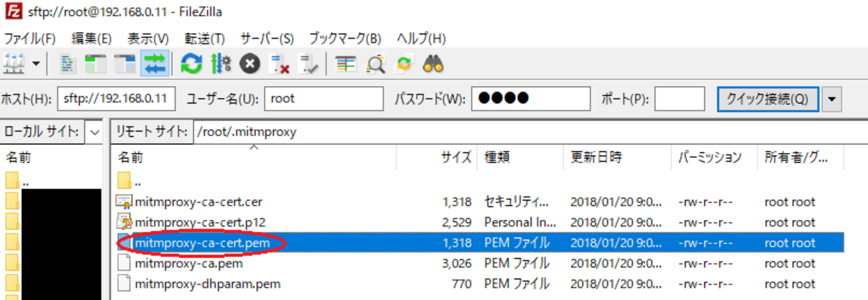Sort remote list by サイズ column
This screenshot has height=300, width=868.
[437, 158]
